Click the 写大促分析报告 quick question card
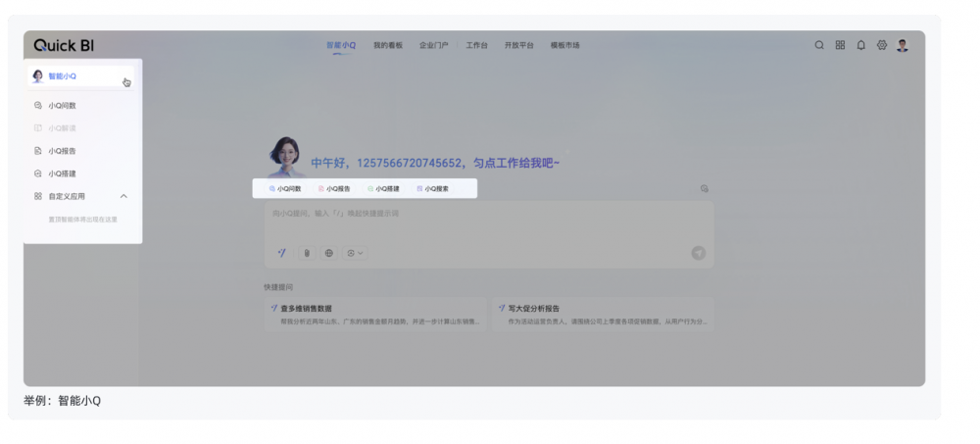This screenshot has width=980, height=444. pos(603,315)
